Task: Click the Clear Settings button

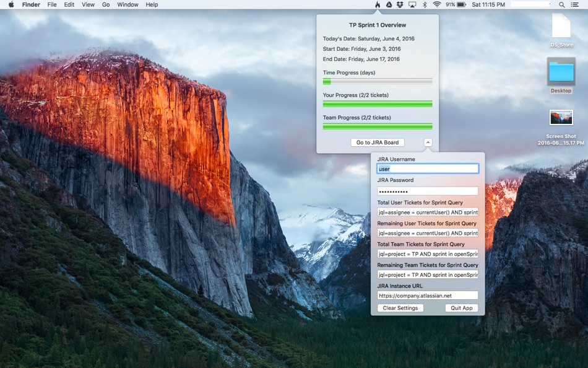Action: [400, 308]
